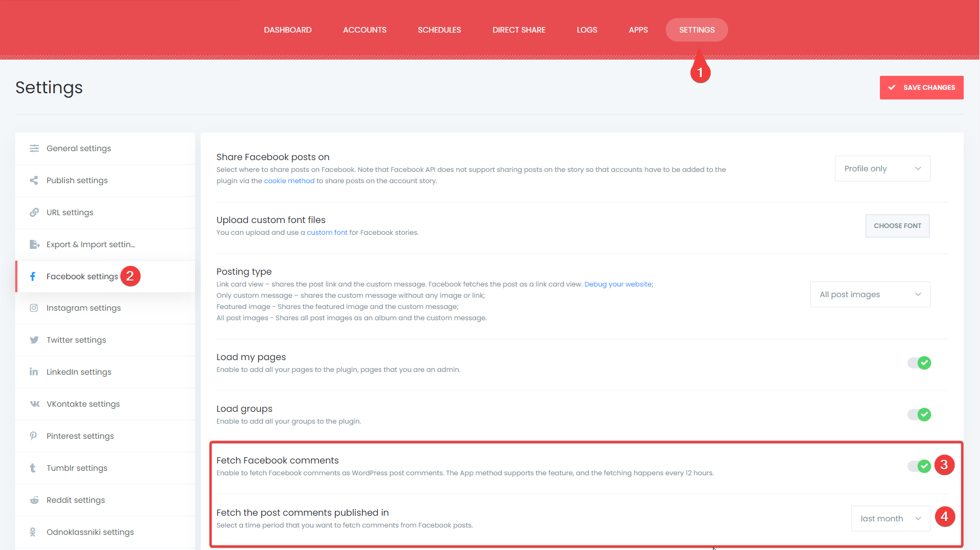This screenshot has width=980, height=550.
Task: Open Reddit settings in sidebar
Action: (105, 500)
